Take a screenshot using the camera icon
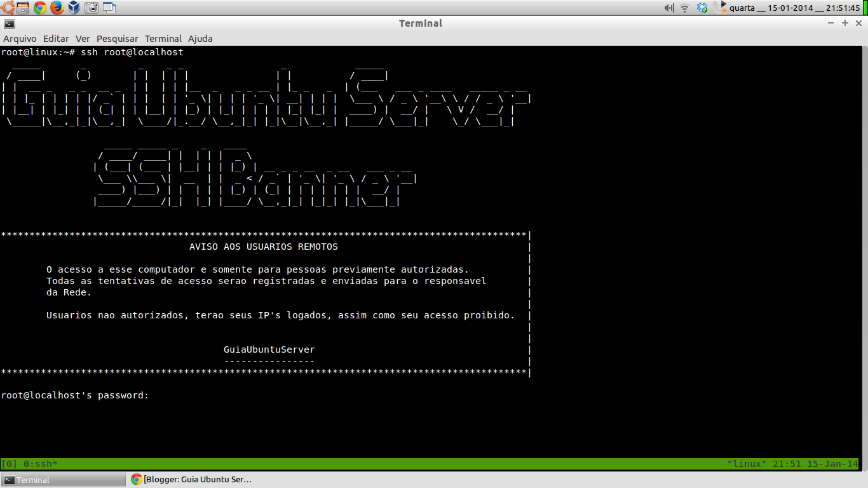 (91, 6)
